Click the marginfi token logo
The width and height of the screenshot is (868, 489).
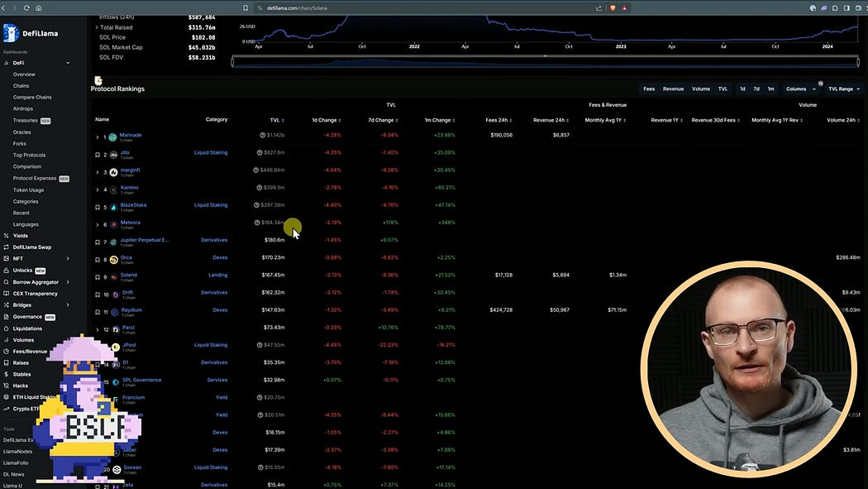point(113,172)
